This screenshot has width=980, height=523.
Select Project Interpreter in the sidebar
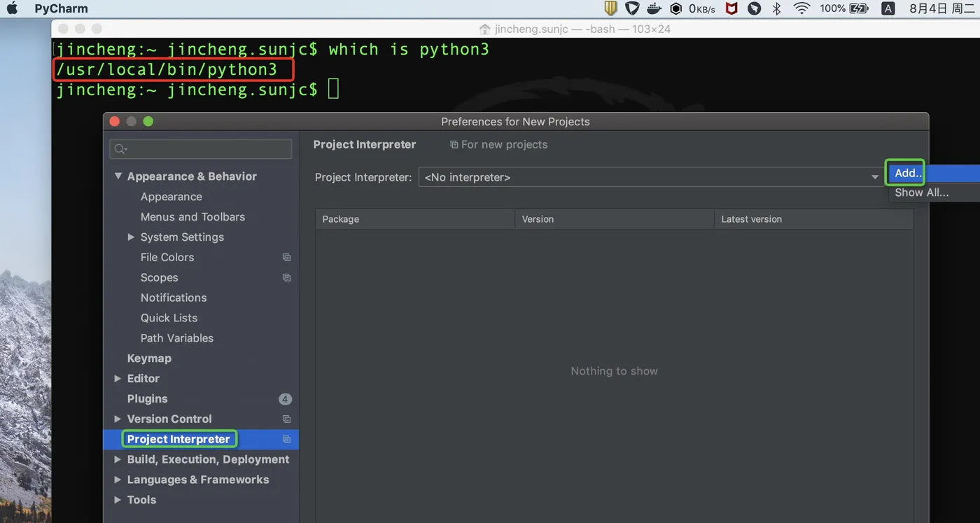click(x=178, y=439)
